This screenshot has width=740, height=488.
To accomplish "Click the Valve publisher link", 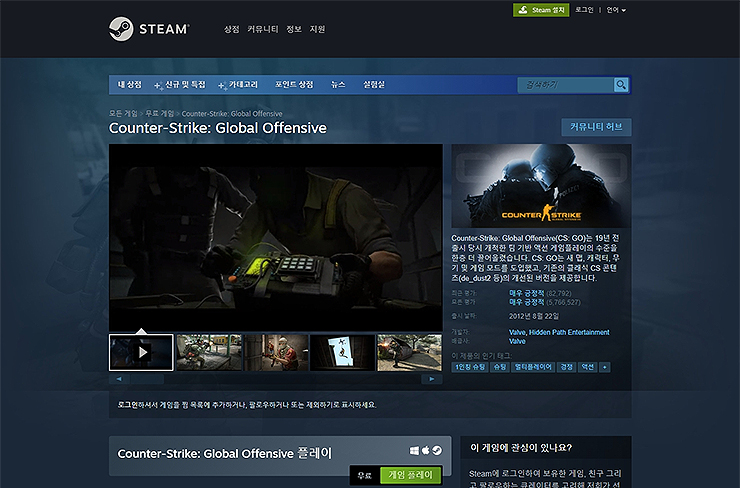I will [x=517, y=341].
